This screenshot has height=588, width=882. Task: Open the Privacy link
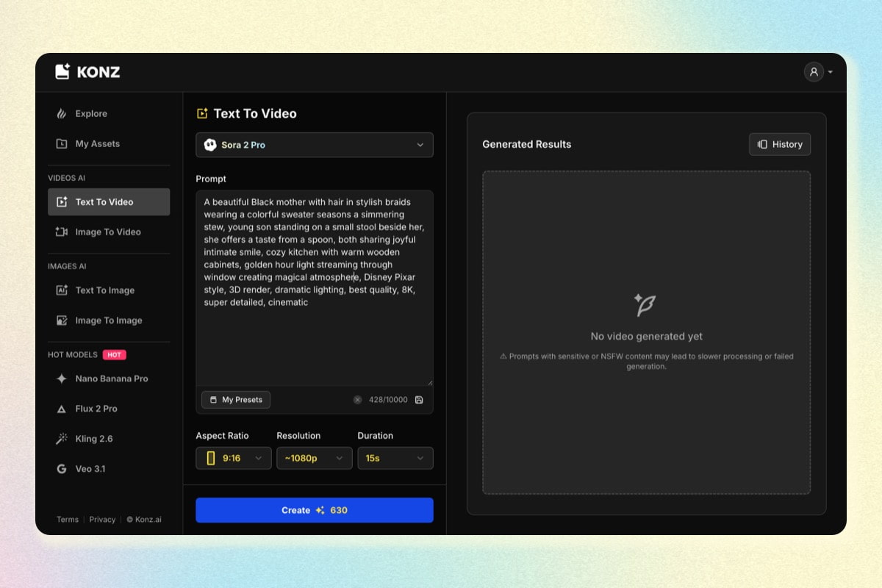pyautogui.click(x=102, y=520)
